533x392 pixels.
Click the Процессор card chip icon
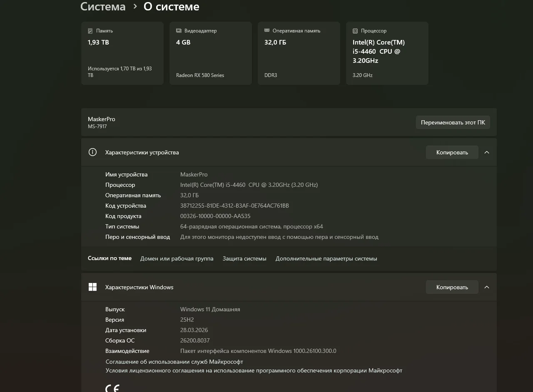tap(355, 31)
